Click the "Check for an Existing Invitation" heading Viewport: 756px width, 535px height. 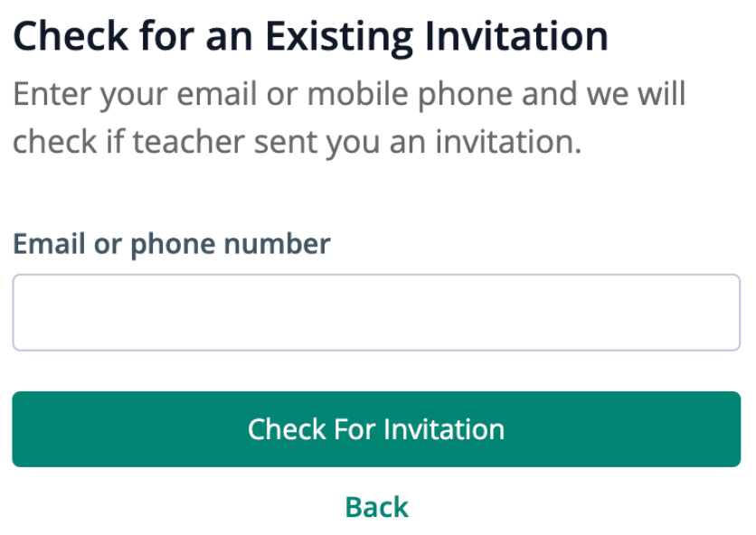click(309, 36)
